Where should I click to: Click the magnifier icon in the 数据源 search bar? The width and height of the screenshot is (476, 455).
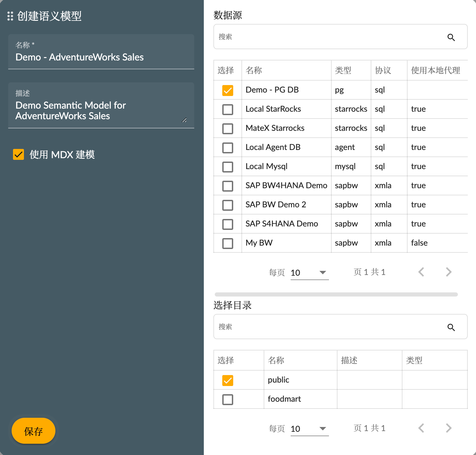tap(451, 37)
